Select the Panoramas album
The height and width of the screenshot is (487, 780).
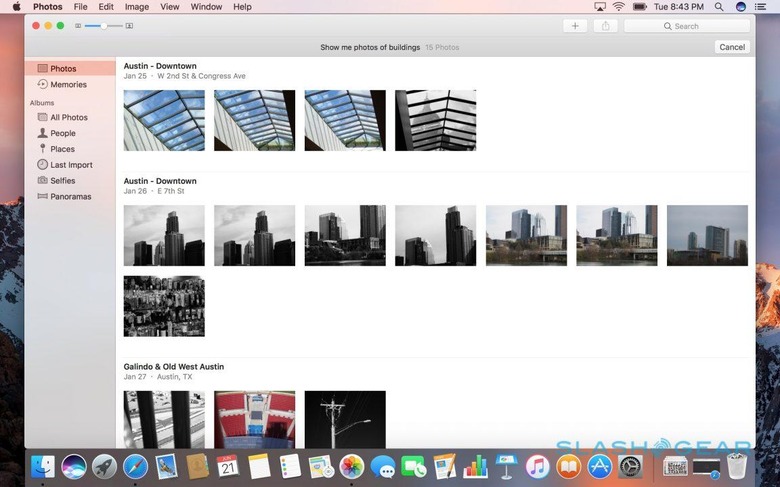70,197
